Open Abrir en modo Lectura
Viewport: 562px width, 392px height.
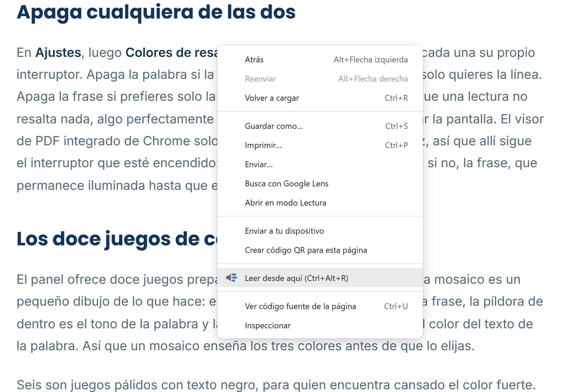point(320,203)
